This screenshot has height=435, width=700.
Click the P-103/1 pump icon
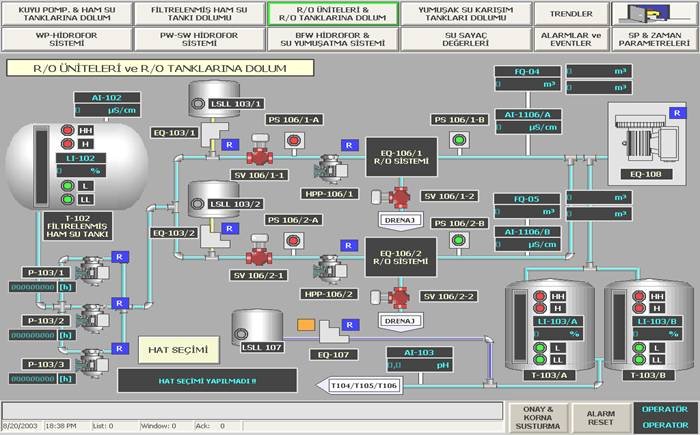click(x=92, y=271)
